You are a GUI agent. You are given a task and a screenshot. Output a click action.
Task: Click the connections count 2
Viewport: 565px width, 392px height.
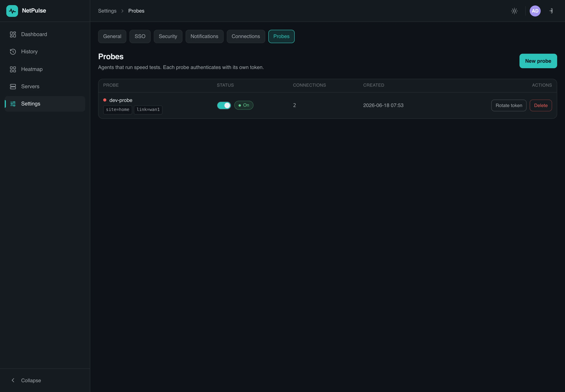(x=294, y=105)
